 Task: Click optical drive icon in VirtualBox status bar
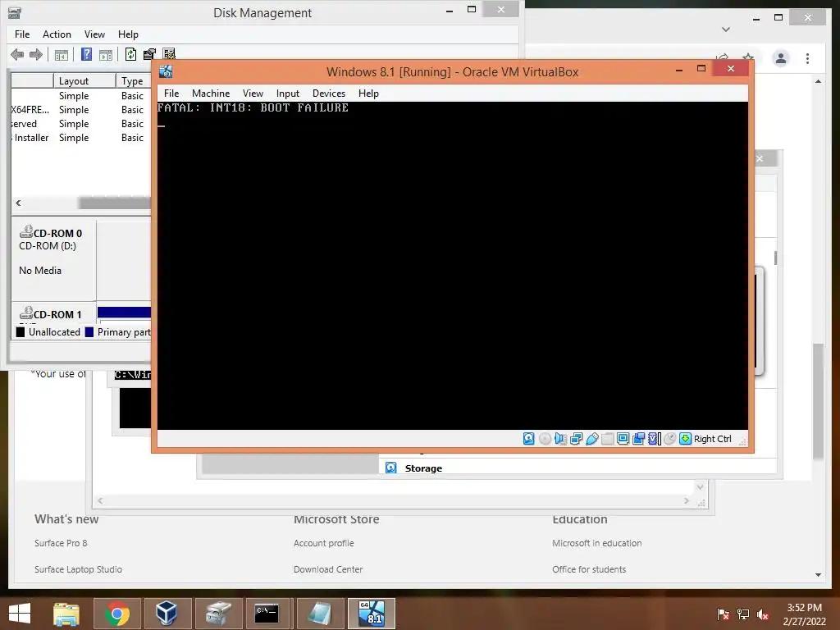pos(545,439)
